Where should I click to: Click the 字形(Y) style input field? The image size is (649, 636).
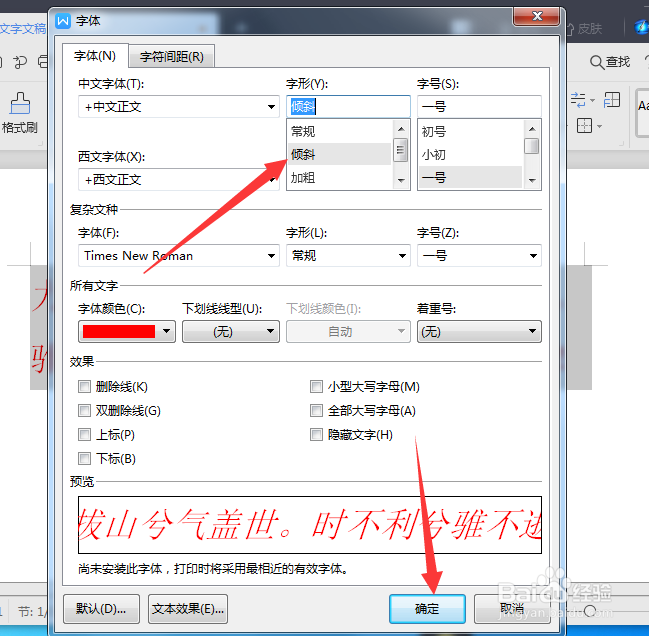tap(348, 107)
